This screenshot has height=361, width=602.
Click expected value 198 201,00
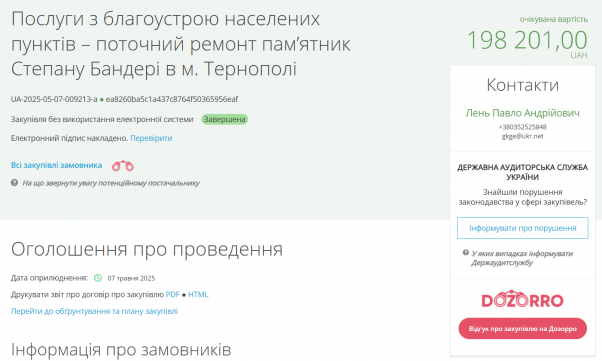point(527,40)
